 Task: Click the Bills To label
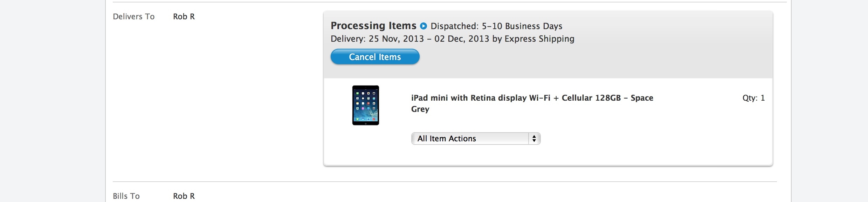tap(126, 196)
